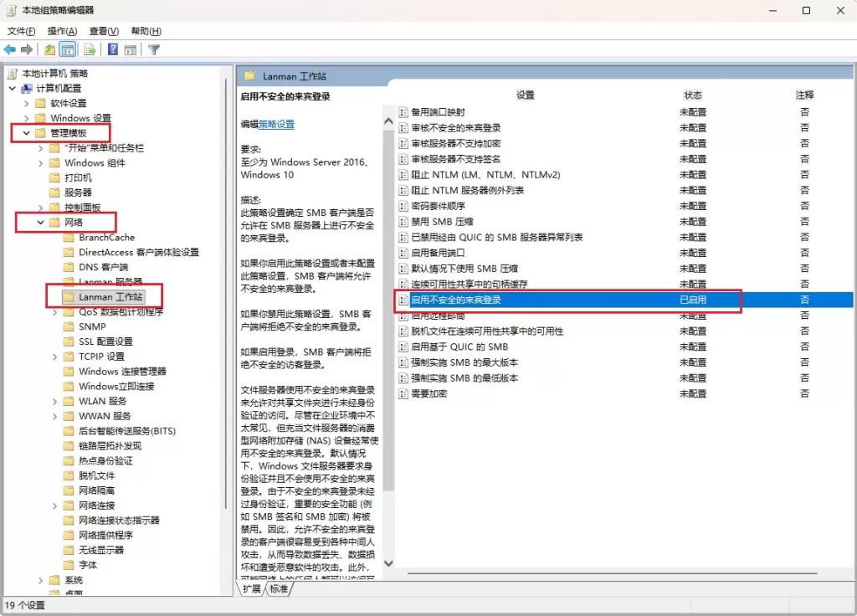Click the Filter toolbar icon
The height and width of the screenshot is (616, 857).
pos(156,49)
